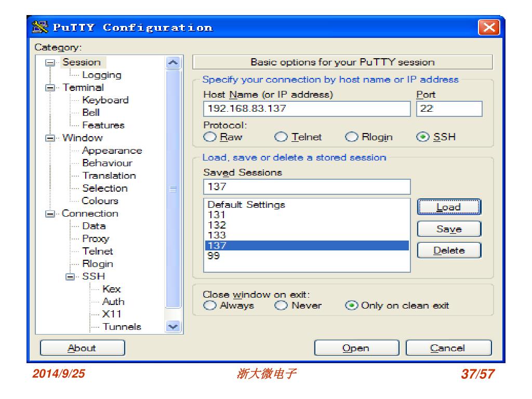532x399 pixels.
Task: Open the Window category
Action: pos(83,138)
